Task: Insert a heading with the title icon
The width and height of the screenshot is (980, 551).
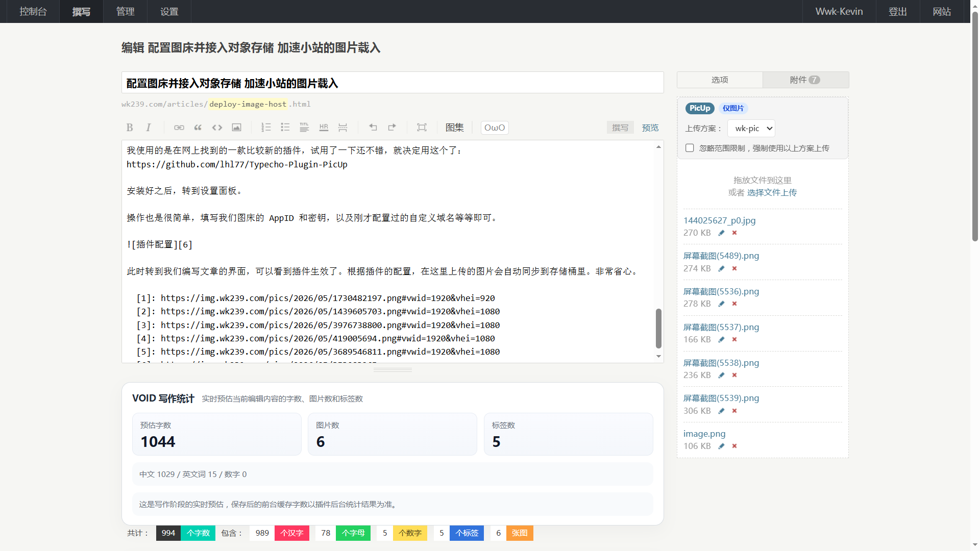Action: pyautogui.click(x=304, y=128)
